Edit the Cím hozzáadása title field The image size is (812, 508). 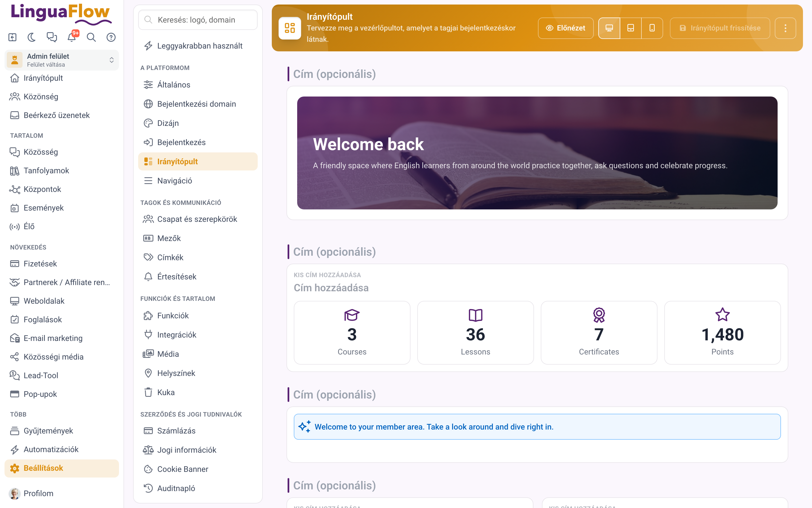pos(331,288)
